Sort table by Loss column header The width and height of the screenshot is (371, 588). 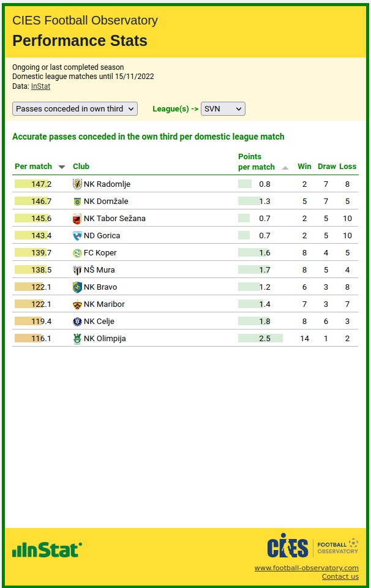(x=348, y=167)
